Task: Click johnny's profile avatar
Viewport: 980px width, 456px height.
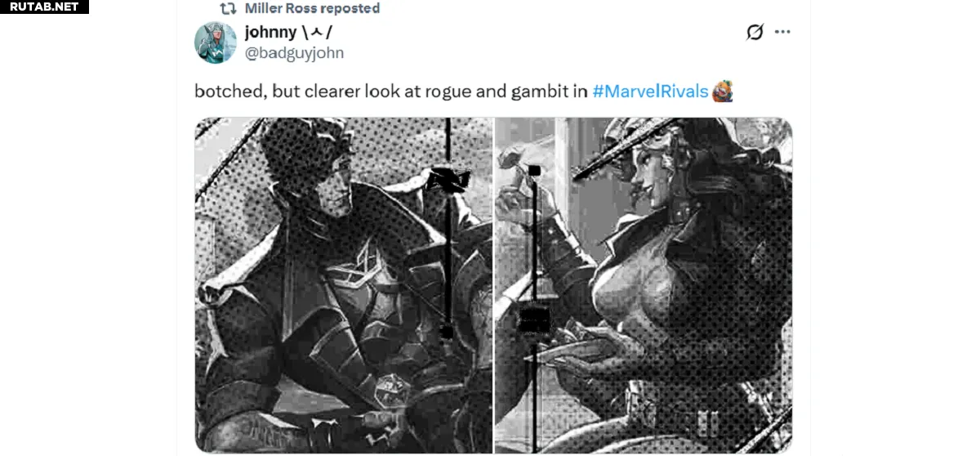Action: (x=215, y=42)
